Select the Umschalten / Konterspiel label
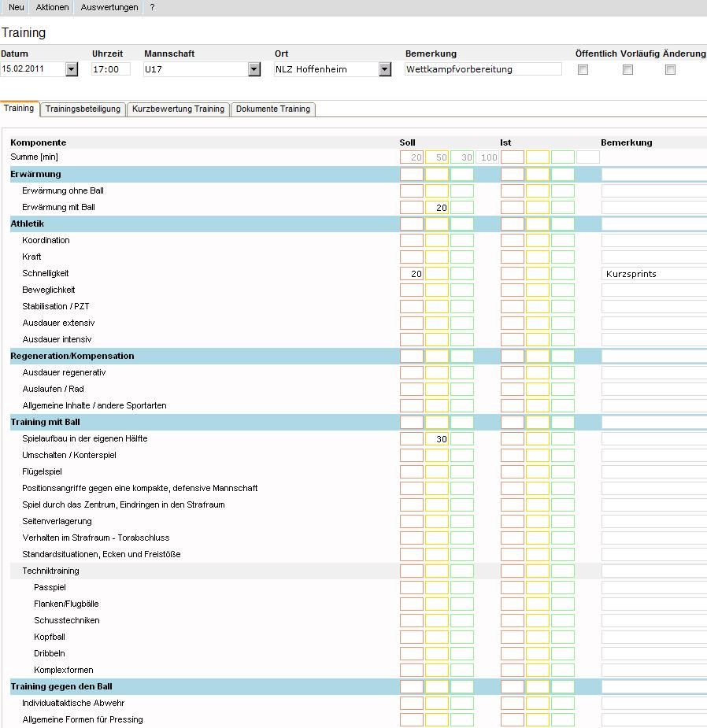Screen dimensions: 707x728 pos(69,455)
